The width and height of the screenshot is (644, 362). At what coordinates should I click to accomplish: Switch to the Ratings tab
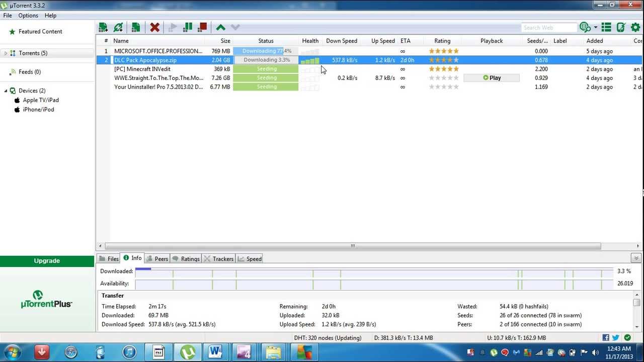click(x=186, y=259)
